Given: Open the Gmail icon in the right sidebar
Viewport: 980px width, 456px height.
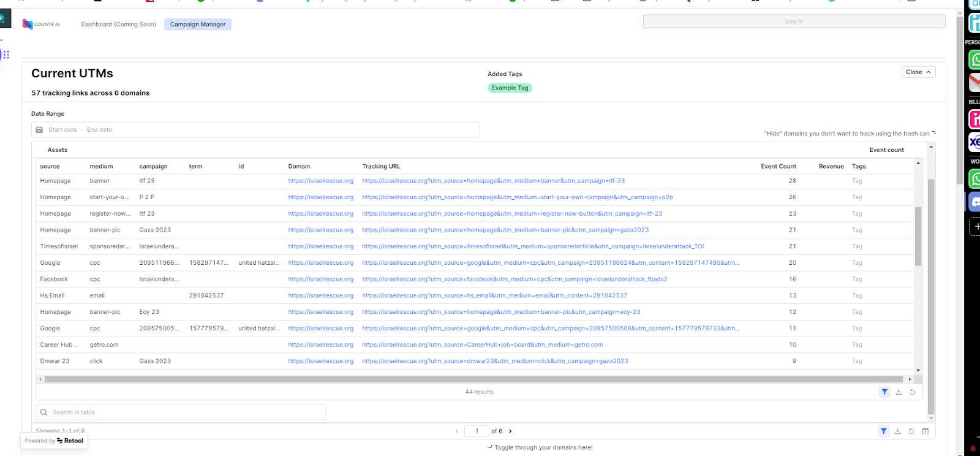Looking at the screenshot, I should pos(974,82).
